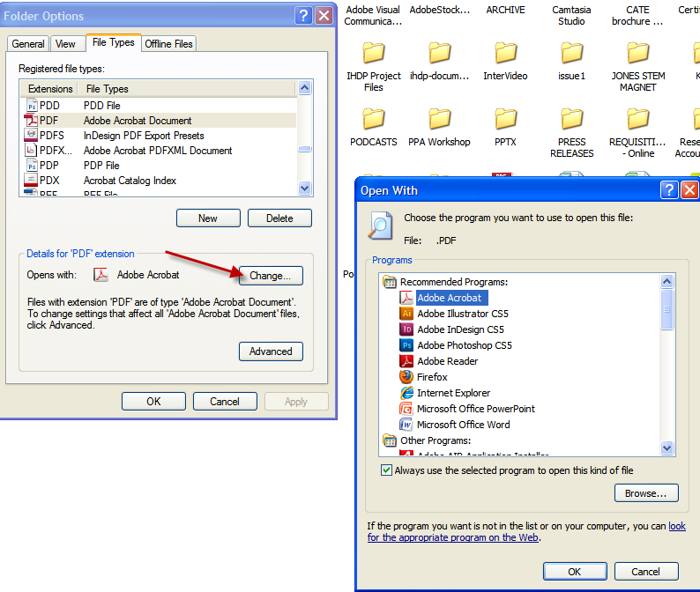This screenshot has height=592, width=700.
Task: Click the Extensions column header
Action: coord(50,89)
